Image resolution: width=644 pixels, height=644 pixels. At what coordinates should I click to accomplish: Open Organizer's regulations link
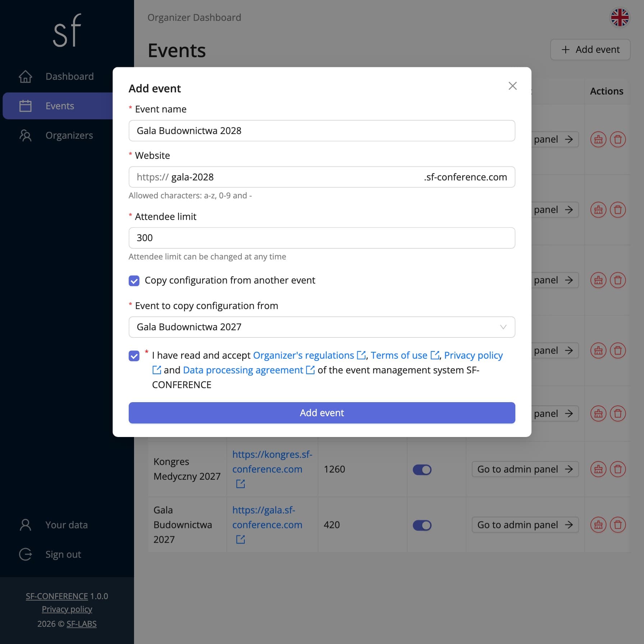pos(309,355)
